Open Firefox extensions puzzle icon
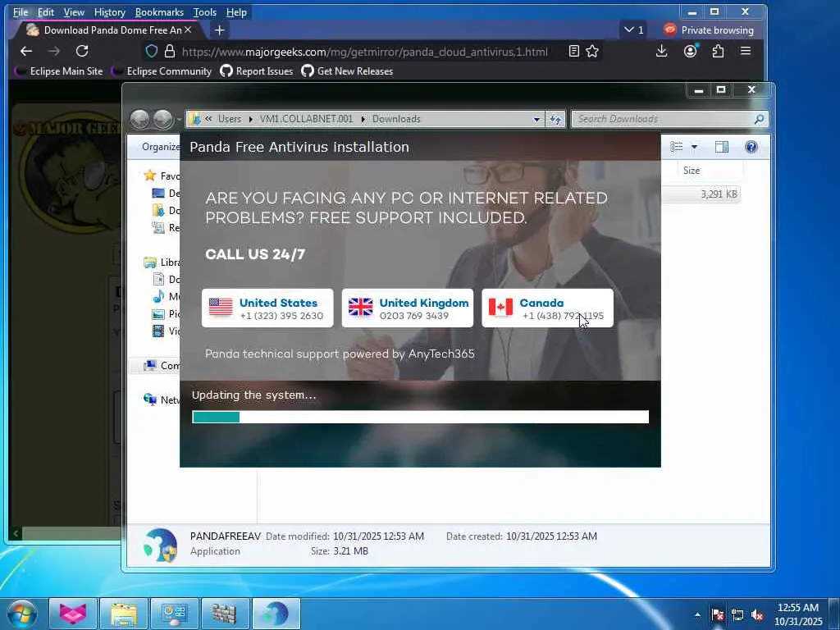Viewport: 840px width, 630px height. coord(718,51)
